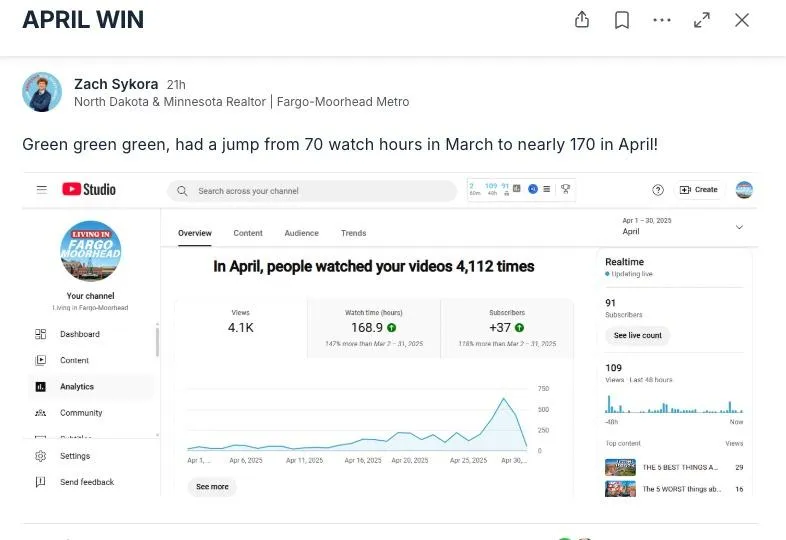This screenshot has height=540, width=786.
Task: Switch to the analytics Content tab
Action: 248,233
